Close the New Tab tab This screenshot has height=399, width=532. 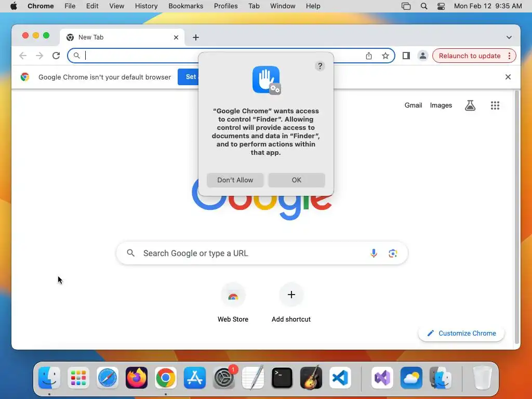(x=176, y=37)
